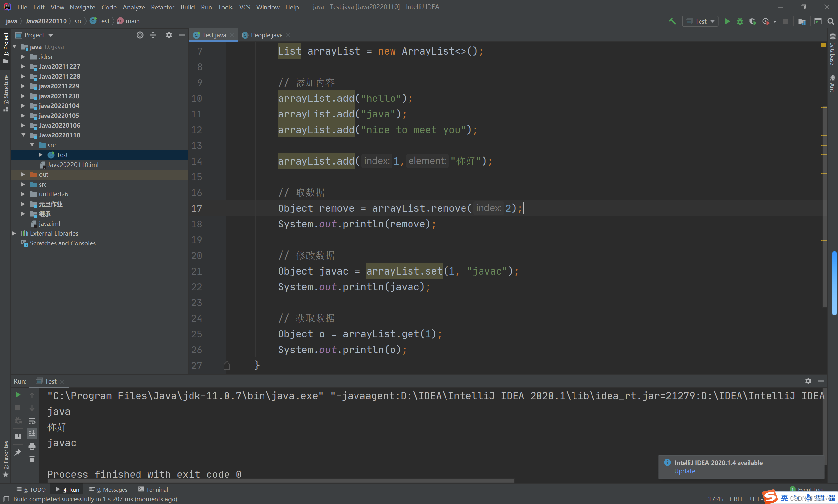Switch to People.java editor tab

coord(266,35)
